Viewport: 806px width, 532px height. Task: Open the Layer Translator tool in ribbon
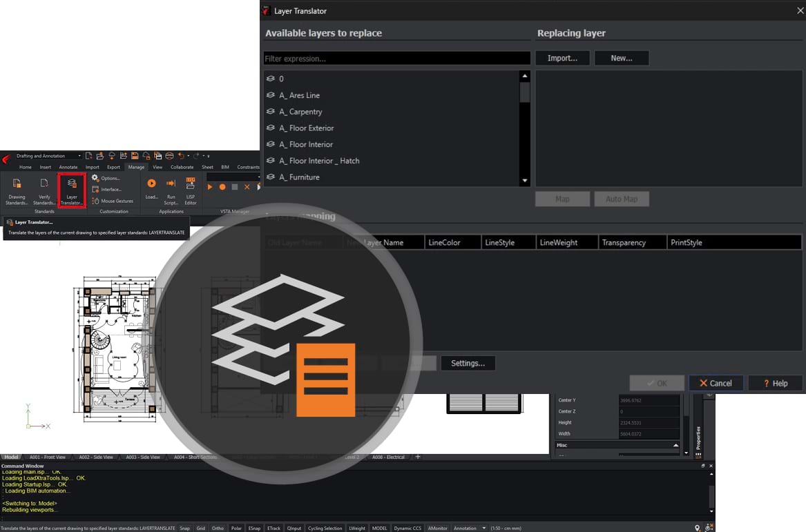pos(72,190)
